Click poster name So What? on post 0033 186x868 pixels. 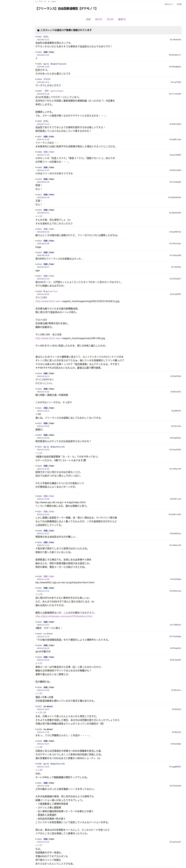tap(48, 634)
